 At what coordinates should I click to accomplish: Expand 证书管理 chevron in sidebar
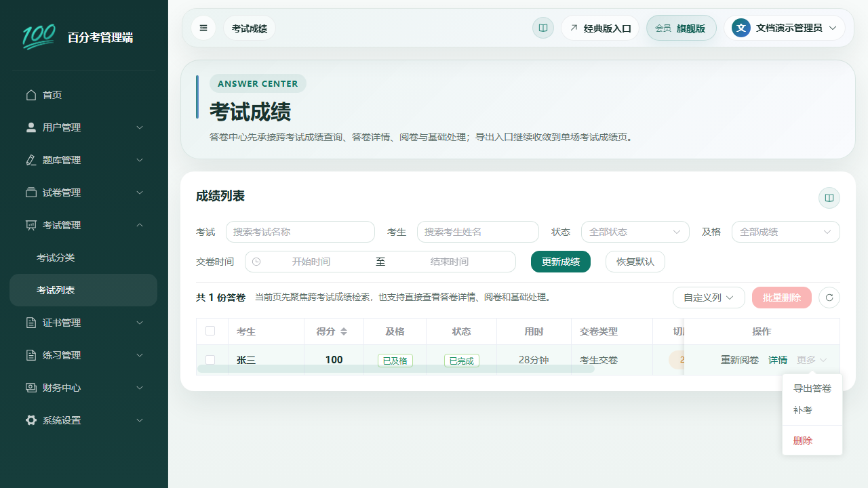pos(140,323)
